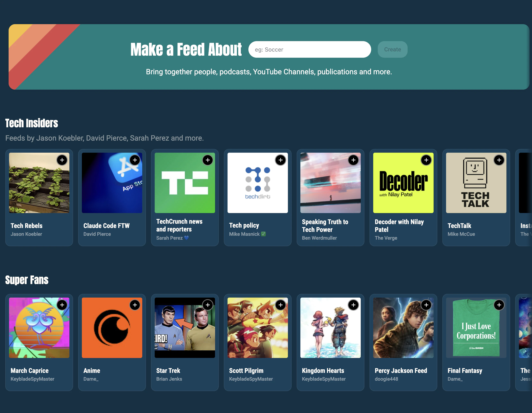This screenshot has height=413, width=532.
Task: Add the Claude Code FTW feed
Action: click(x=135, y=160)
